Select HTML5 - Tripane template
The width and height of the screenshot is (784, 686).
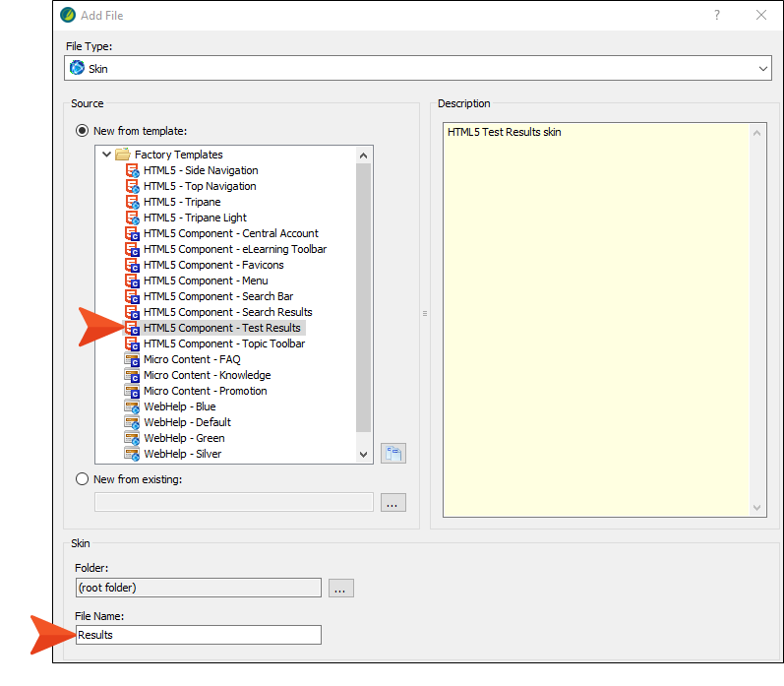[182, 202]
